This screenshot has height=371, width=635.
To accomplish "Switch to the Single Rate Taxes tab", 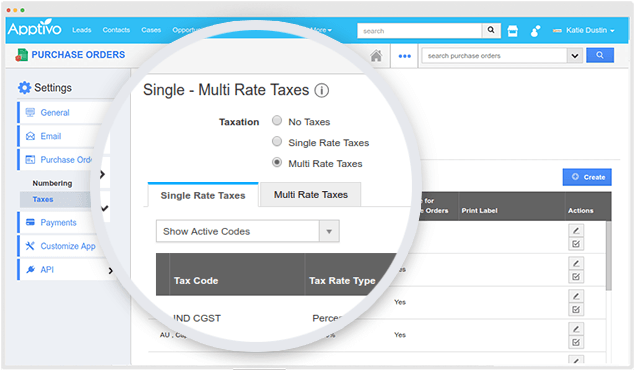I will click(203, 195).
